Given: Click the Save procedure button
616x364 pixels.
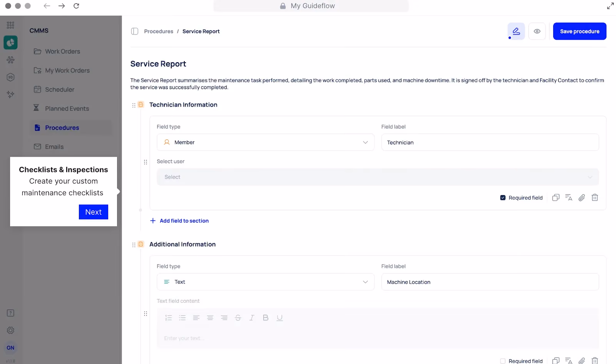Looking at the screenshot, I should pos(579,31).
